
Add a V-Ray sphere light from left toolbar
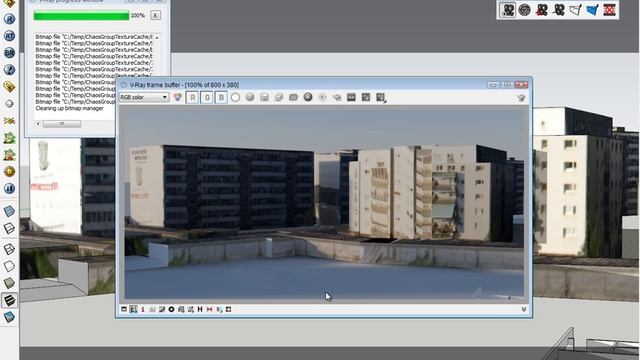[x=9, y=104]
